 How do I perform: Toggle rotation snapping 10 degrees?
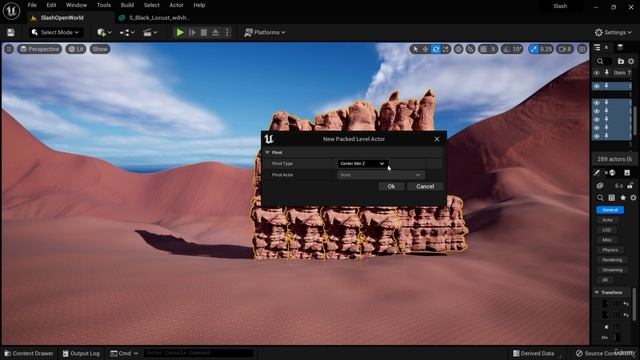507,49
